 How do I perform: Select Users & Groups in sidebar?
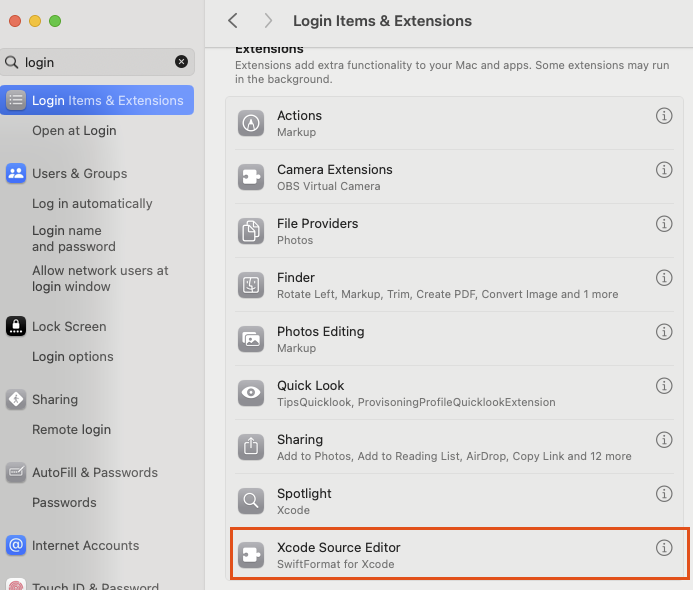tap(80, 174)
